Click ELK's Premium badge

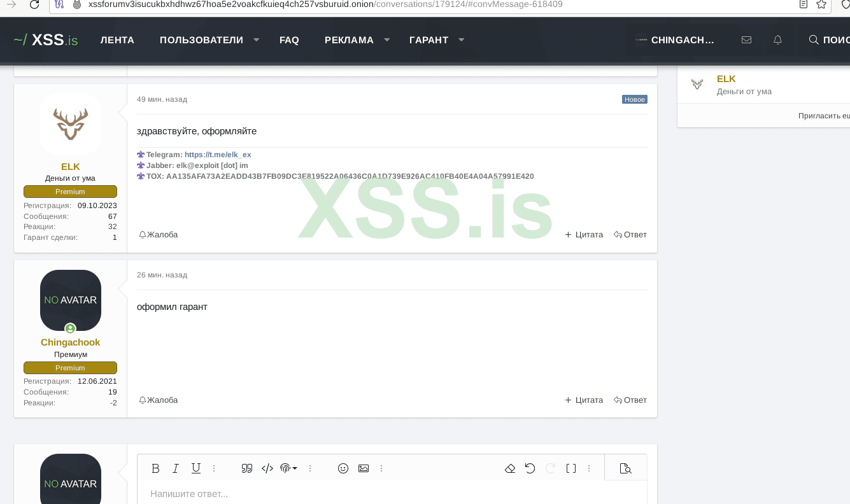pyautogui.click(x=70, y=192)
